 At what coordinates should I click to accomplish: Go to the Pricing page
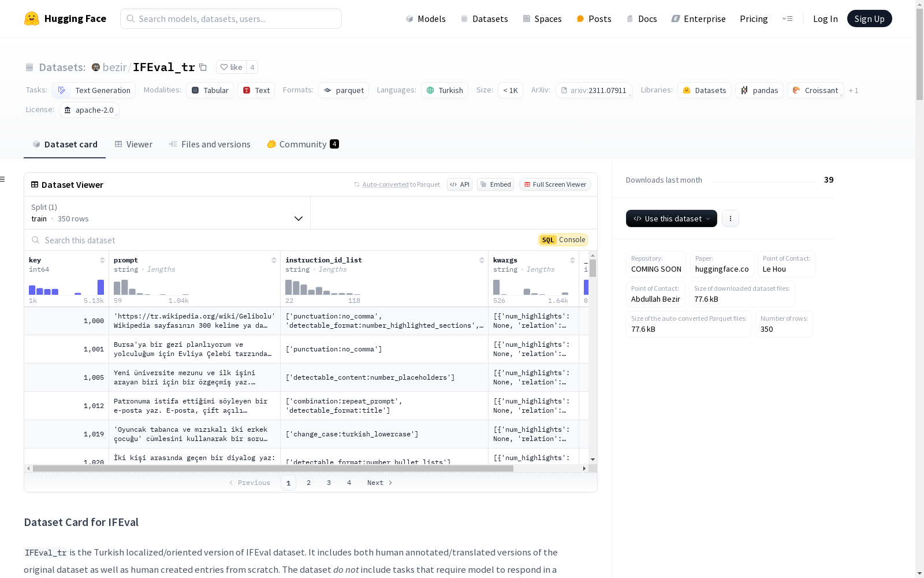click(754, 18)
